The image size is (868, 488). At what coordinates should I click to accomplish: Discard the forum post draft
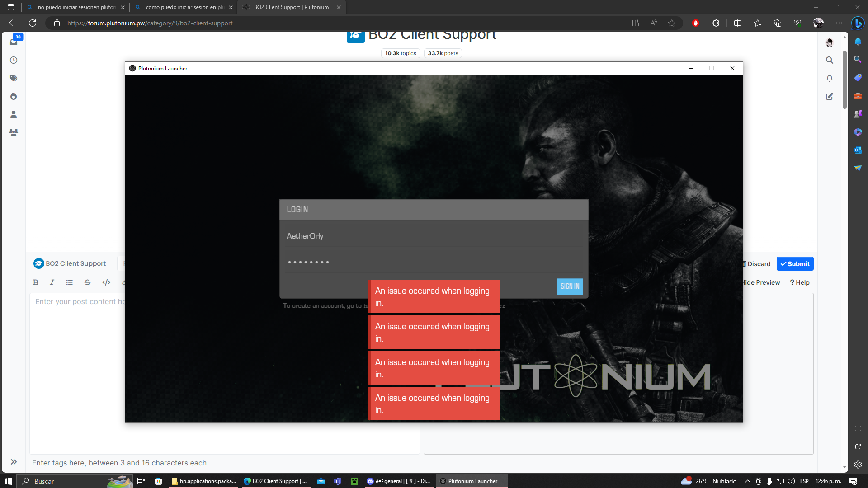click(756, 264)
